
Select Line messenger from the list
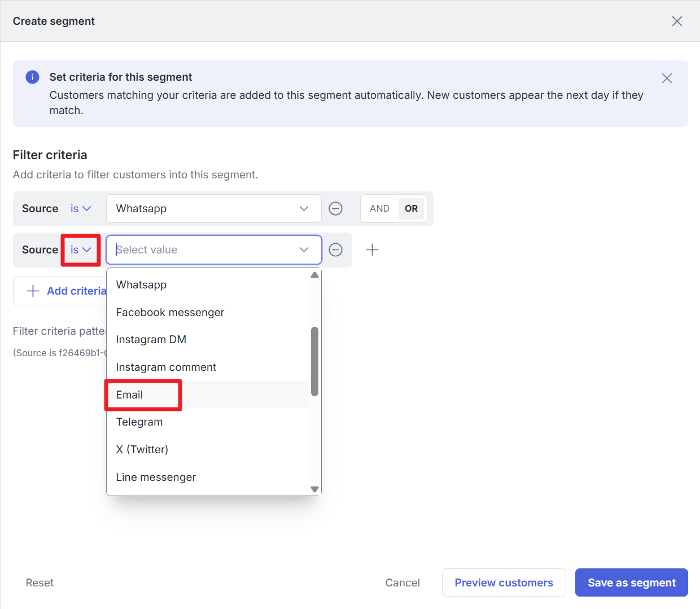[x=207, y=477]
